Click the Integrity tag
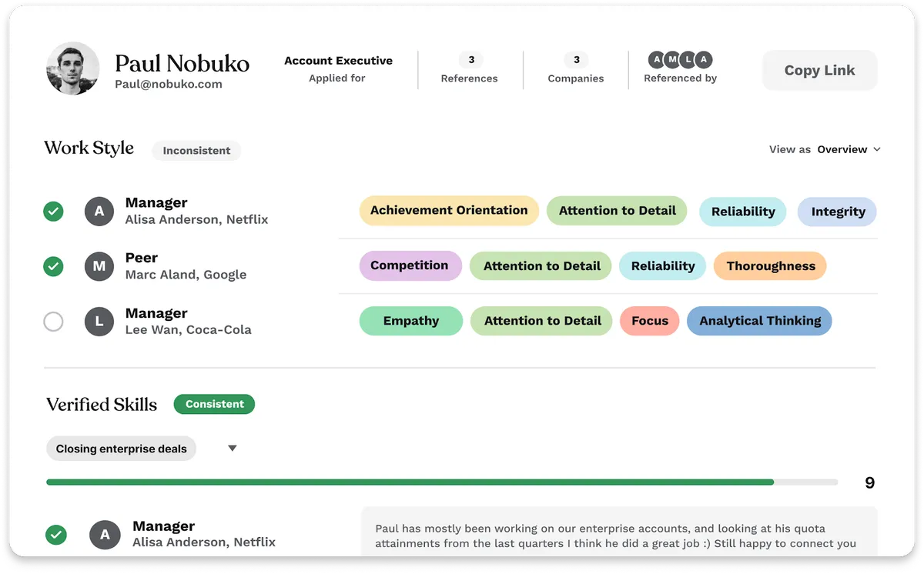This screenshot has width=924, height=574. 837,212
